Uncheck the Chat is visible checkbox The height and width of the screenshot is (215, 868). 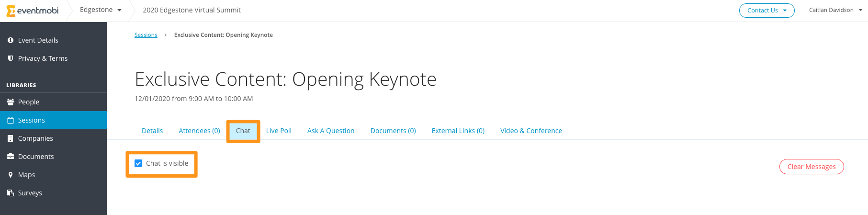[x=138, y=163]
